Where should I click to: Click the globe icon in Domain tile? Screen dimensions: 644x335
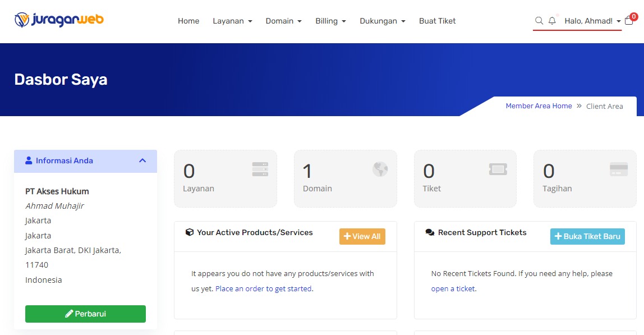380,169
